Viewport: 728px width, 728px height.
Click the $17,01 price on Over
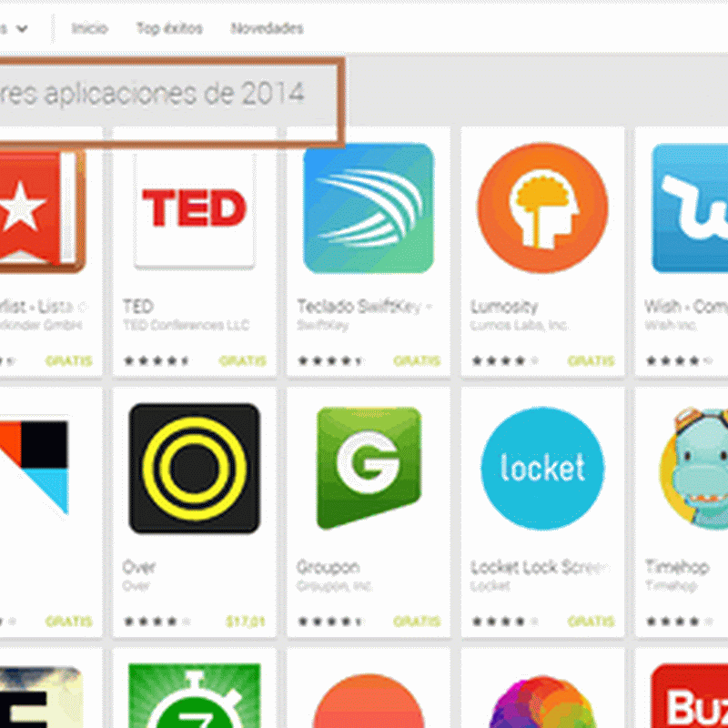pyautogui.click(x=246, y=622)
